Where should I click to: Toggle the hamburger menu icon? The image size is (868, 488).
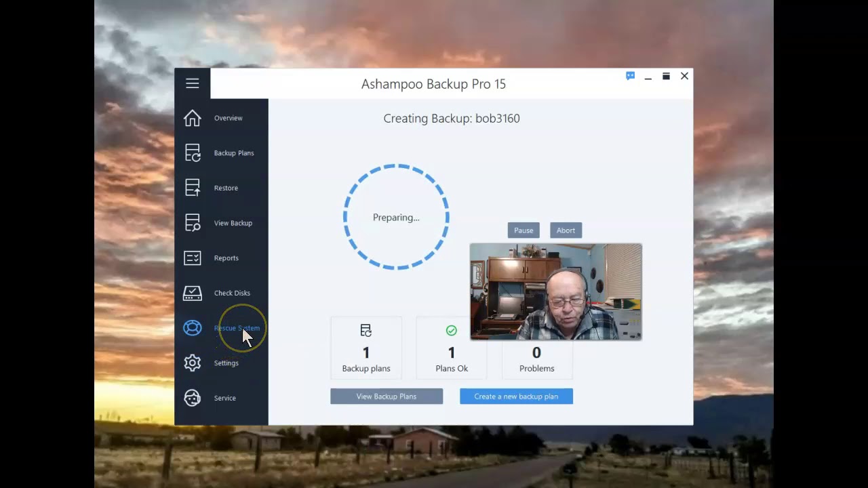tap(193, 83)
